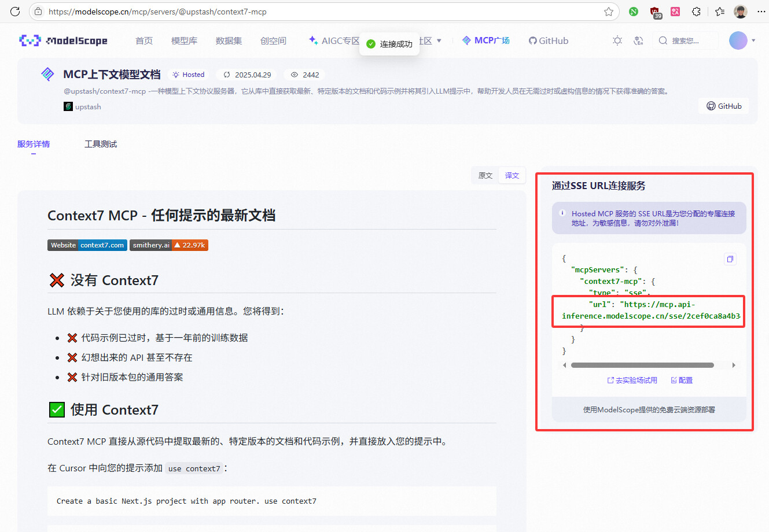Click the right scroll arrow of the config box
Screen dimensions: 769x532
pos(734,365)
